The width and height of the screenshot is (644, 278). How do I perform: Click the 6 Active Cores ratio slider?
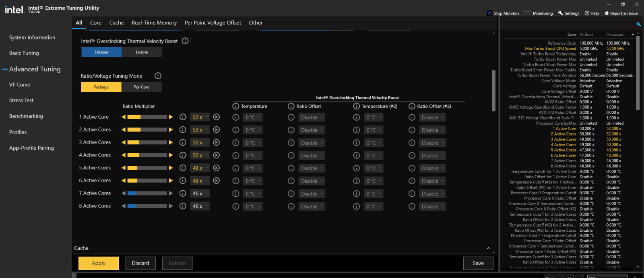coord(147,181)
